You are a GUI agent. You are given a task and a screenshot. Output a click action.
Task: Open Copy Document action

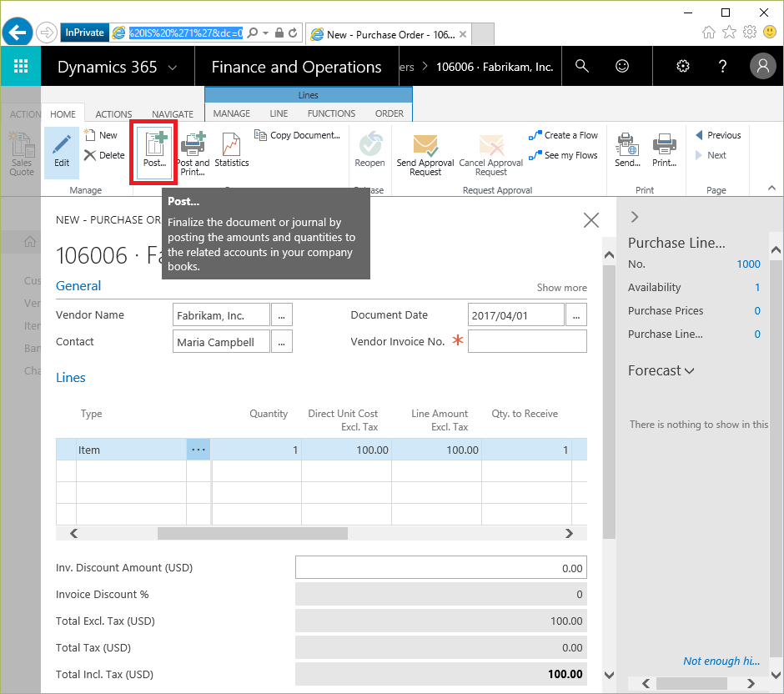coord(297,135)
